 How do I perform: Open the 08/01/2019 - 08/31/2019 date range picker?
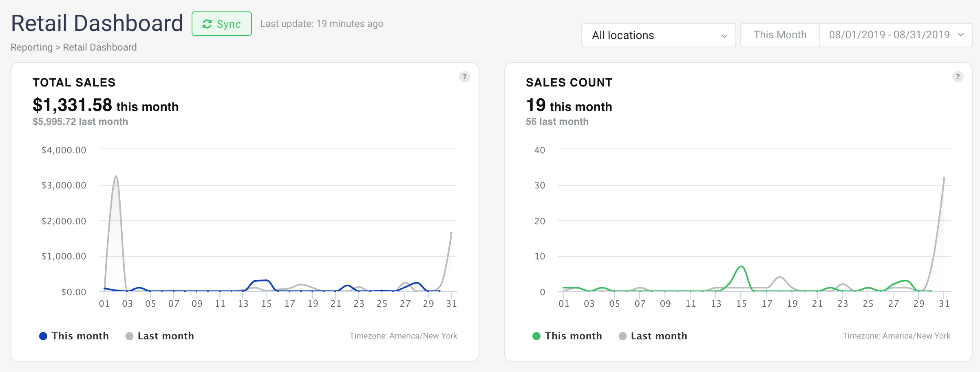[896, 35]
